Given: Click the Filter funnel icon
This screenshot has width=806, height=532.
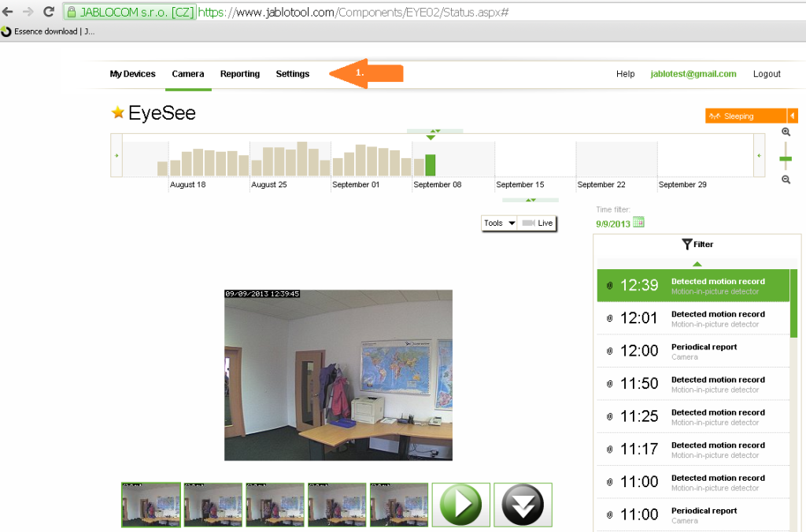Looking at the screenshot, I should (687, 244).
